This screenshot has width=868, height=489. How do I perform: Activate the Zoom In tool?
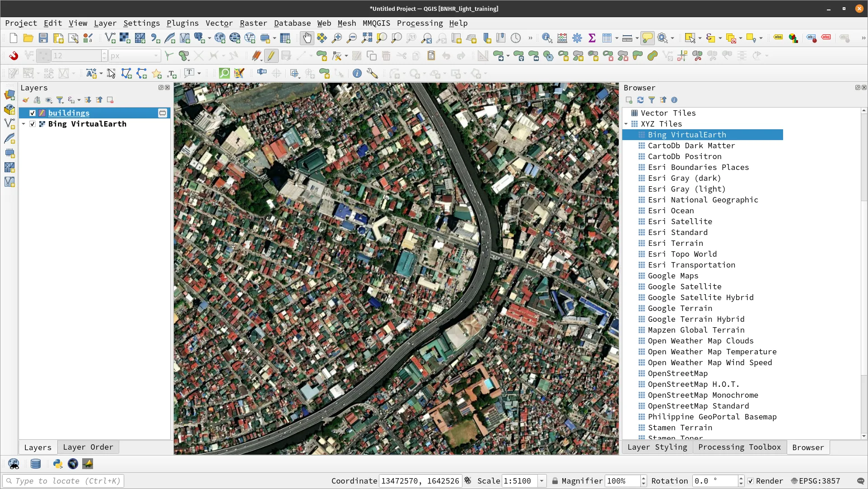click(336, 38)
